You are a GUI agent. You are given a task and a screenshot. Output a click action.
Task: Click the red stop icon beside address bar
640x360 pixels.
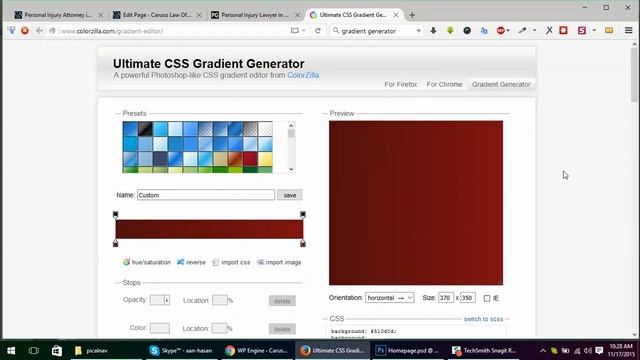pyautogui.click(x=25, y=31)
